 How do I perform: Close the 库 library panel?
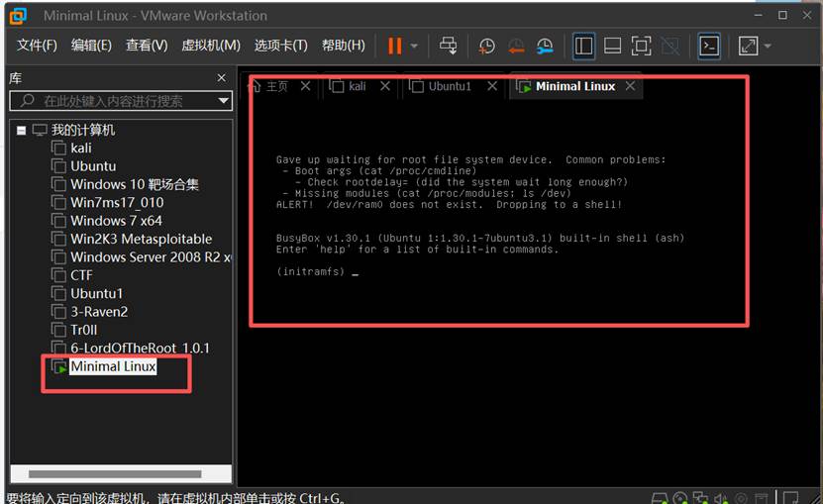tap(222, 78)
